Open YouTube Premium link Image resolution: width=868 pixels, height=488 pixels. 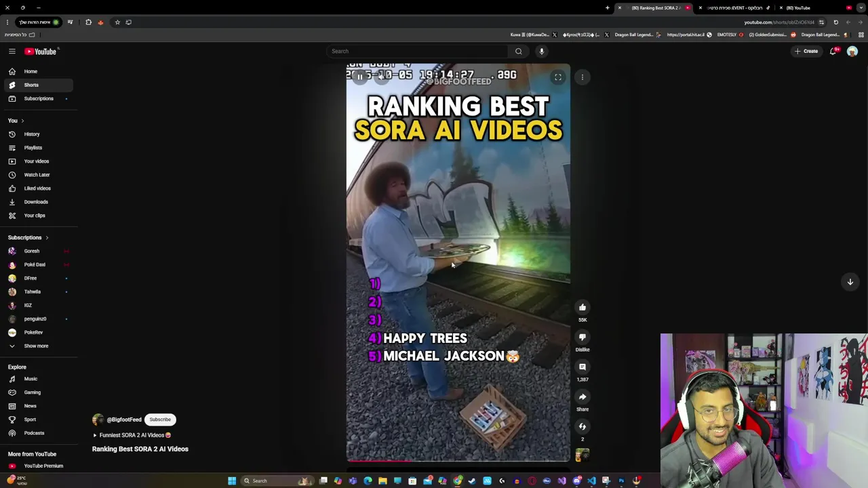[37, 466]
